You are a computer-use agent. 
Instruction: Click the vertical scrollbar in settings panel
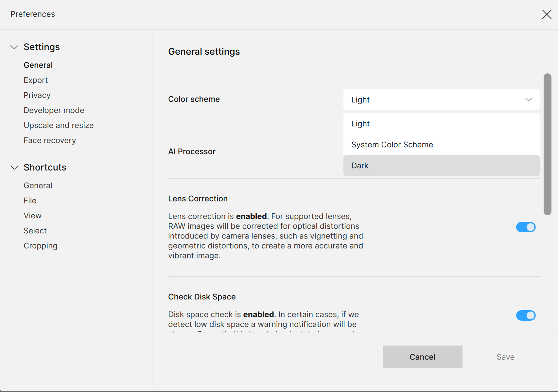click(547, 144)
